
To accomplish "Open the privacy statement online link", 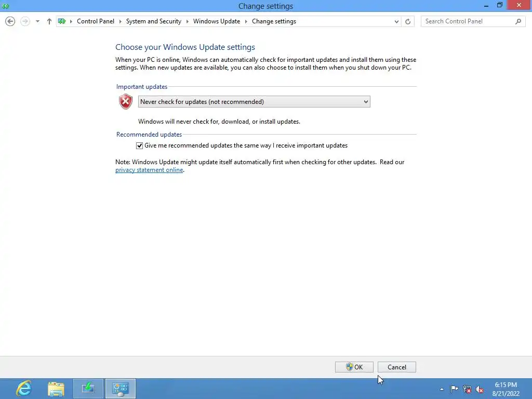I will 149,170.
